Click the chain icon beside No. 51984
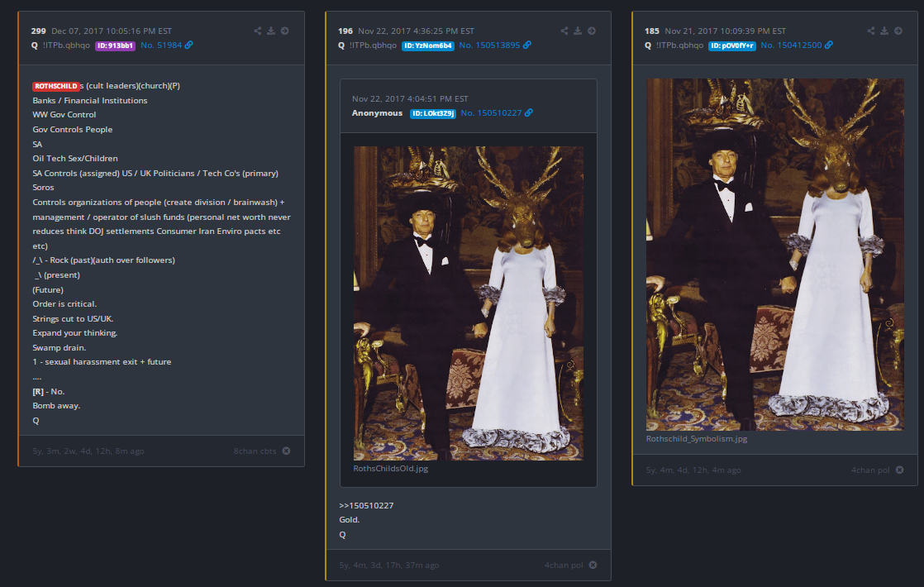Image resolution: width=924 pixels, height=587 pixels. pos(188,45)
